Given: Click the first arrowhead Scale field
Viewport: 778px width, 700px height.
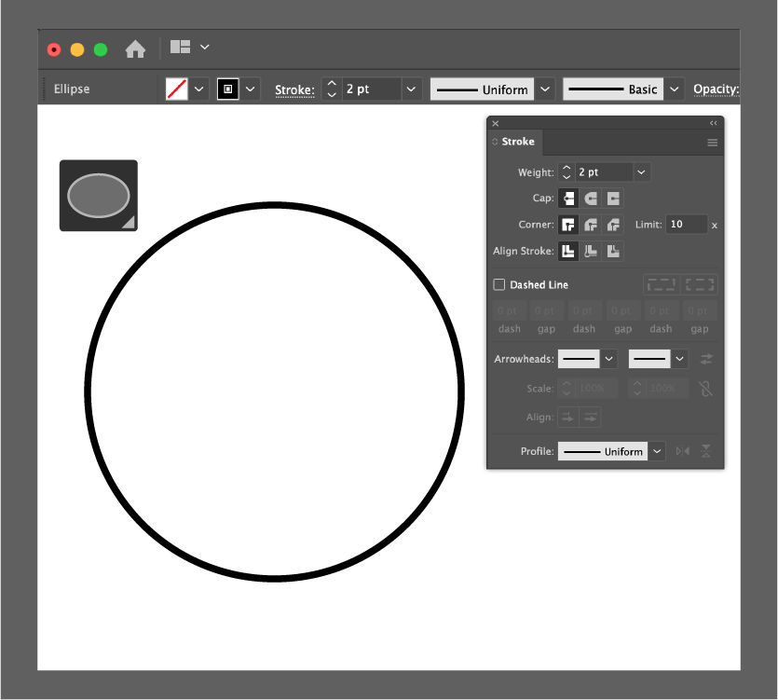Looking at the screenshot, I should [598, 389].
